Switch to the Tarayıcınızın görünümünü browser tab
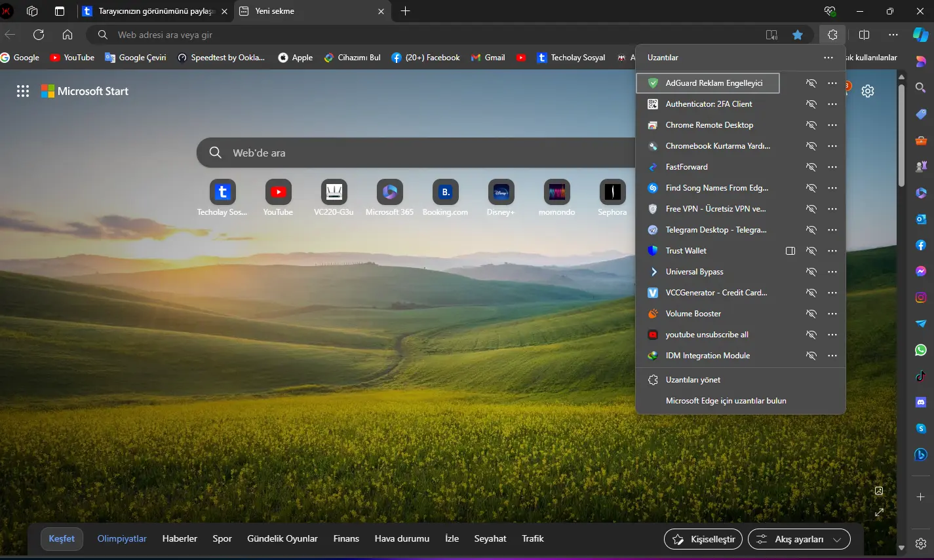The image size is (934, 560). [156, 11]
